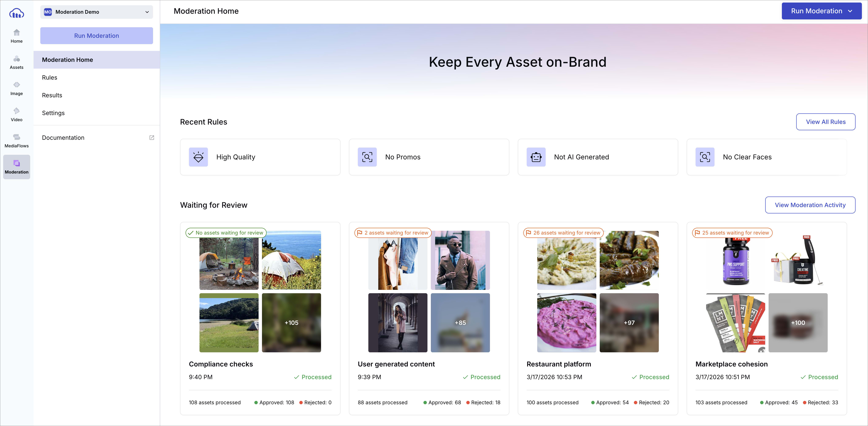
Task: Go to the Results menu item
Action: (x=52, y=95)
